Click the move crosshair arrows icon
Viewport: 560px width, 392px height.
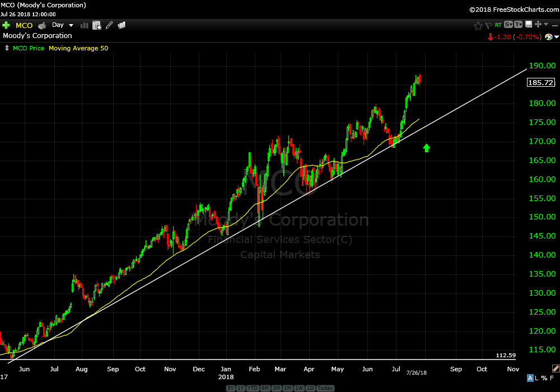tap(538, 25)
